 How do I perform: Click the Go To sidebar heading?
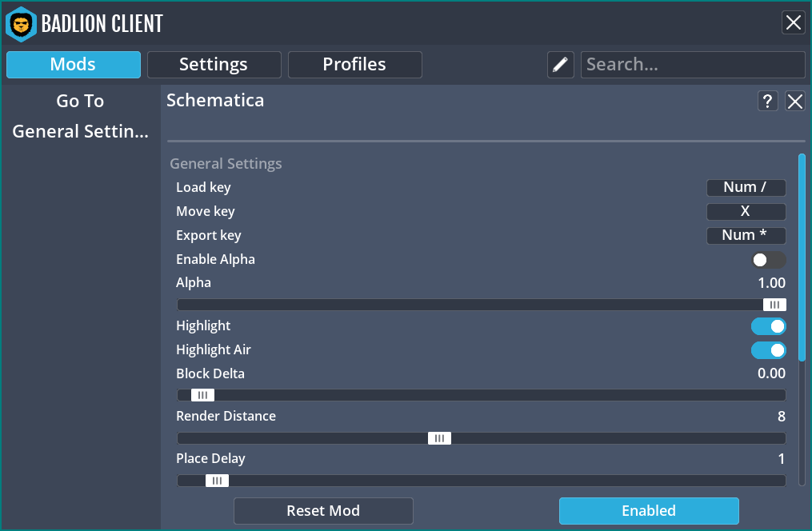(x=80, y=101)
